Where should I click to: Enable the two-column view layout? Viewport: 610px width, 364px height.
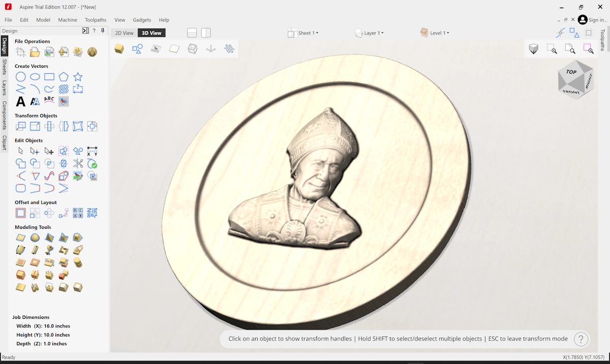tap(205, 32)
